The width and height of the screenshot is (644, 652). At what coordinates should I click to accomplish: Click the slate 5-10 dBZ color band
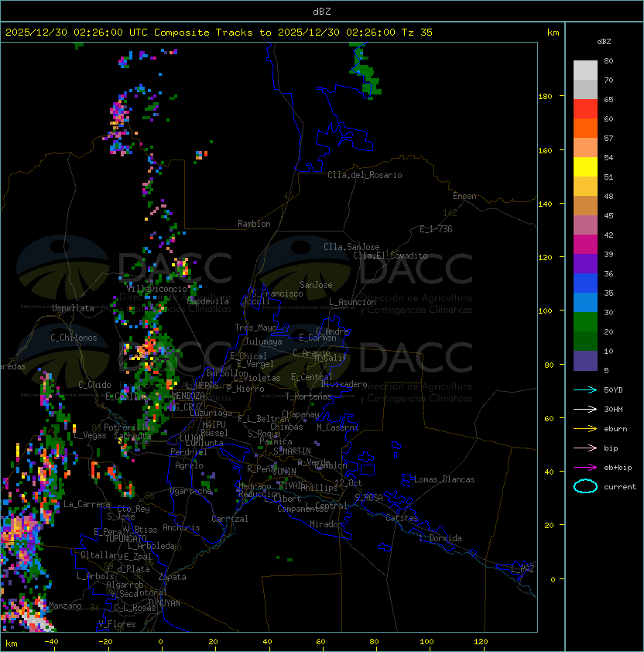pos(585,361)
